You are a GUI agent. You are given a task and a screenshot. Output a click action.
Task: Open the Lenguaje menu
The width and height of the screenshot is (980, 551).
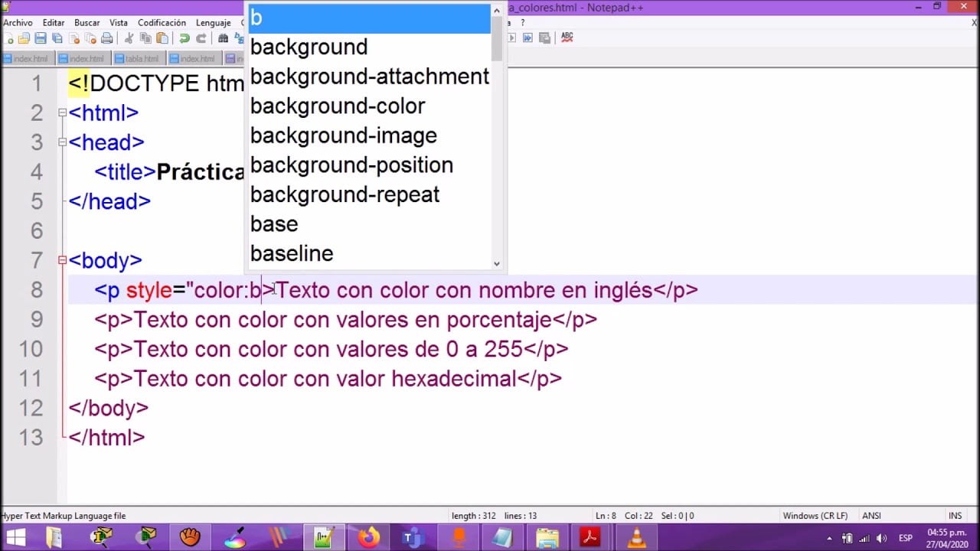pos(213,22)
